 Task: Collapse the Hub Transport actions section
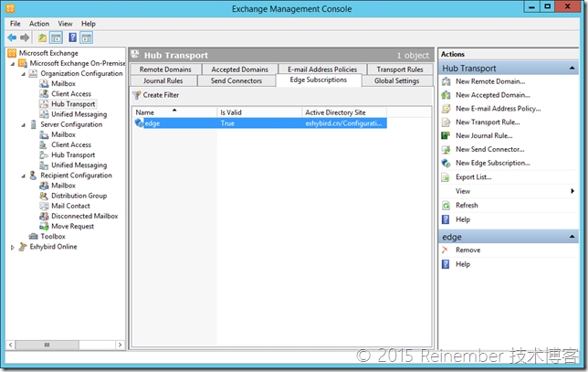click(572, 68)
